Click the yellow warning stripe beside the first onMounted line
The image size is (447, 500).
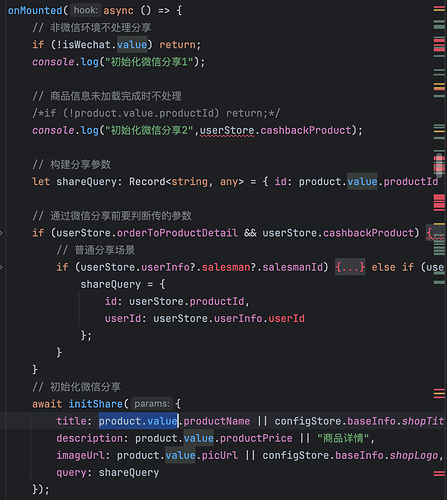439,9
